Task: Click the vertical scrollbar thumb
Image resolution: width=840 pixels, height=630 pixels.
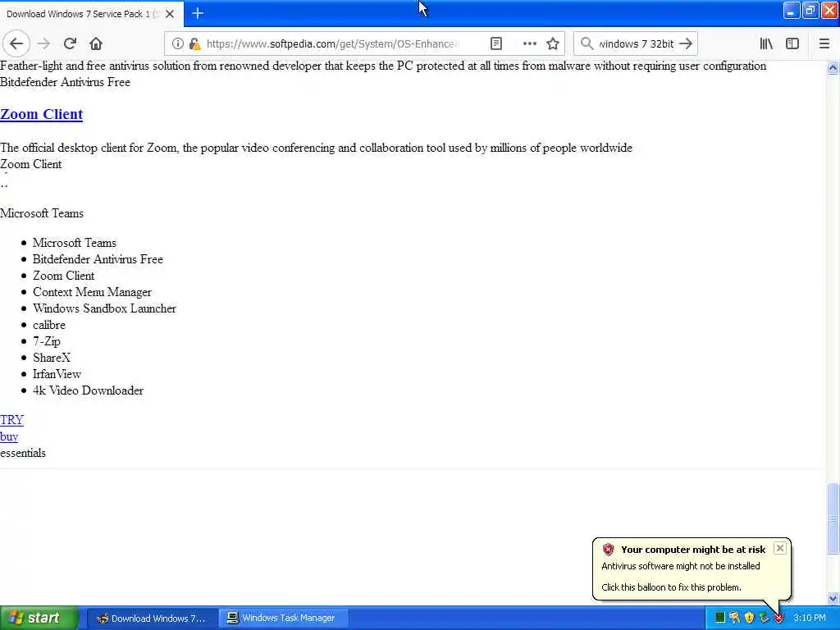Action: (833, 518)
